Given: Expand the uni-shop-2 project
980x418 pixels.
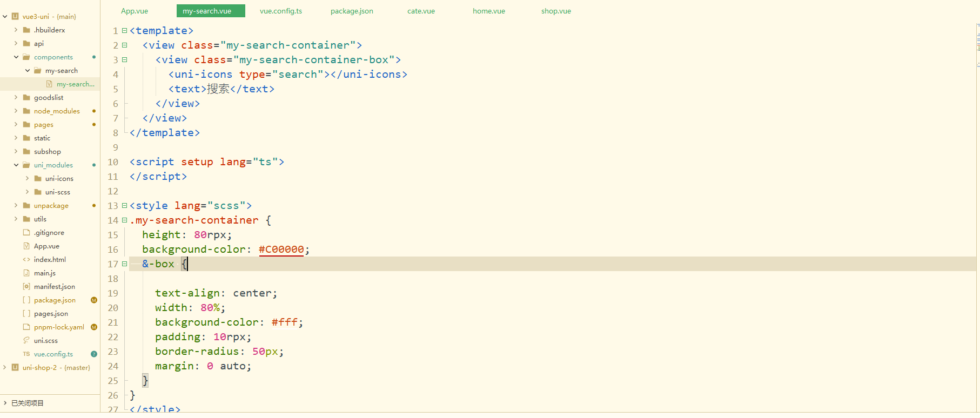Looking at the screenshot, I should (x=5, y=368).
